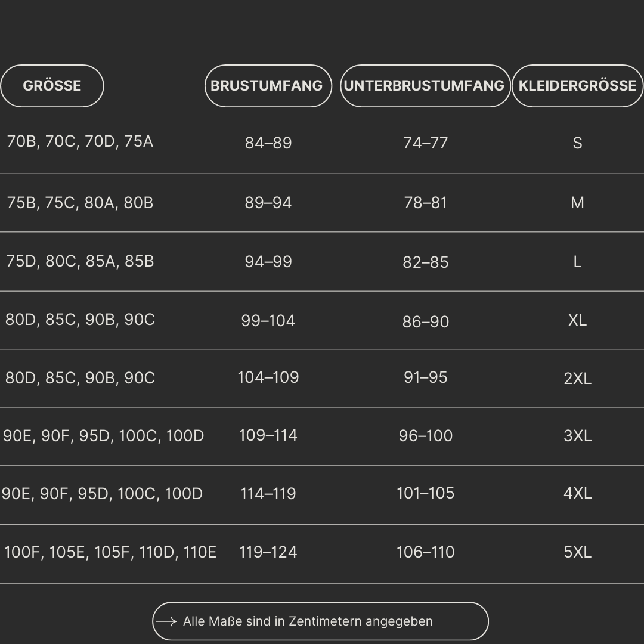Click the UNTERBRUSTUMFANG header pill

(425, 86)
